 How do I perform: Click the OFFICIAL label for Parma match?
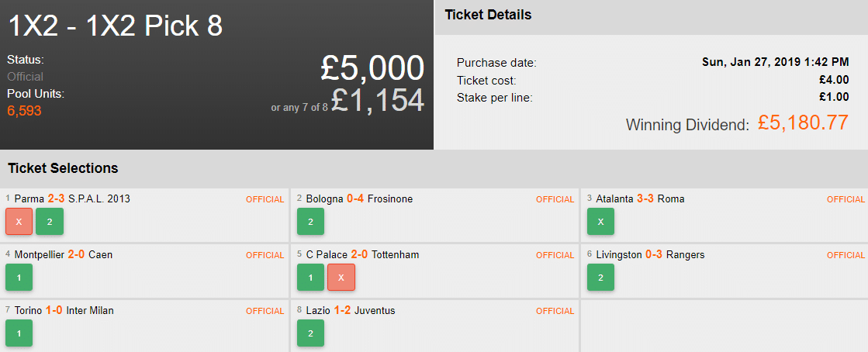coord(265,199)
